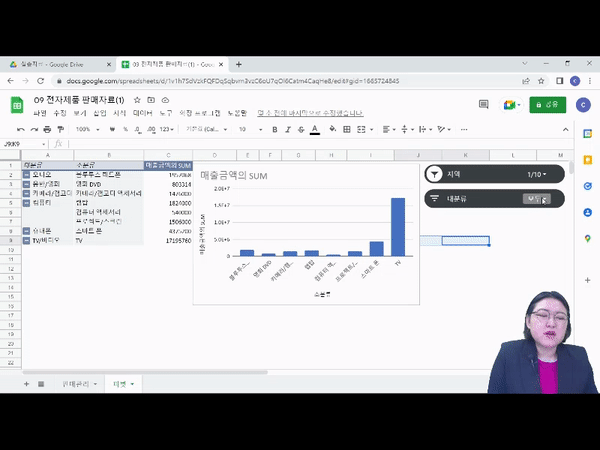Add a new sheet with plus button
The height and width of the screenshot is (450, 600).
click(x=24, y=383)
